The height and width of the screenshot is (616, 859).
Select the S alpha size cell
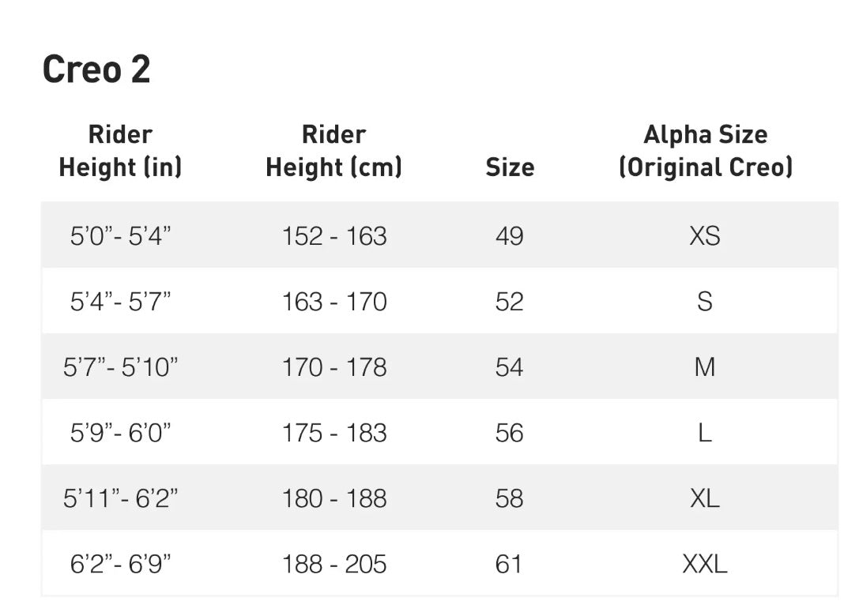pyautogui.click(x=705, y=302)
